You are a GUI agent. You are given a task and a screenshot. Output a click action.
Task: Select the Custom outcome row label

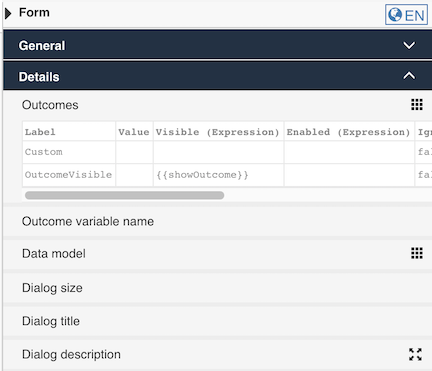tap(43, 152)
